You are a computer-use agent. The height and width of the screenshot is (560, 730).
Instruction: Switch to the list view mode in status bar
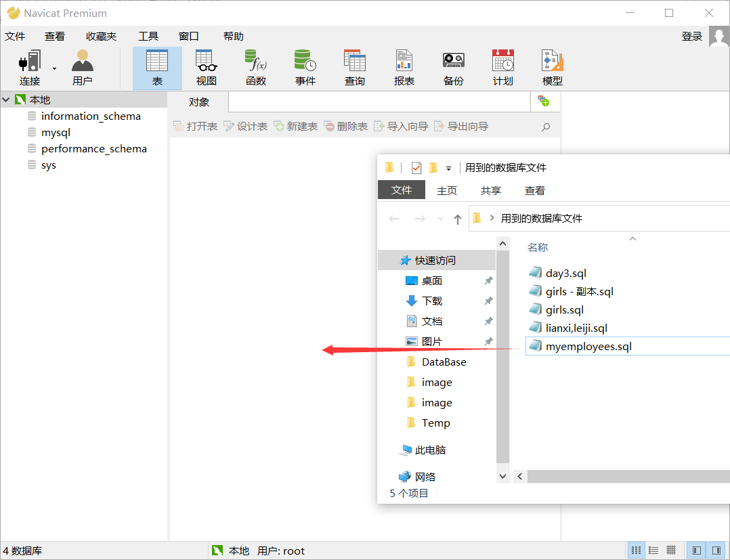[653, 551]
